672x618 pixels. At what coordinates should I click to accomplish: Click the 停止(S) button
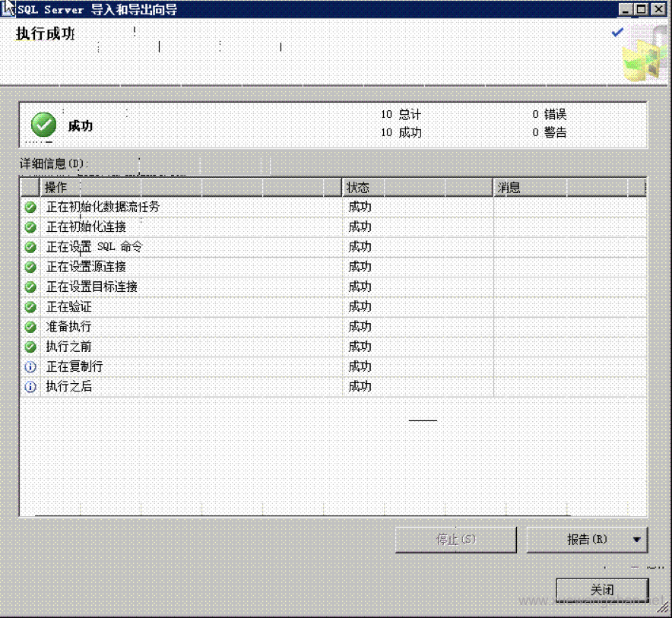[x=455, y=540]
